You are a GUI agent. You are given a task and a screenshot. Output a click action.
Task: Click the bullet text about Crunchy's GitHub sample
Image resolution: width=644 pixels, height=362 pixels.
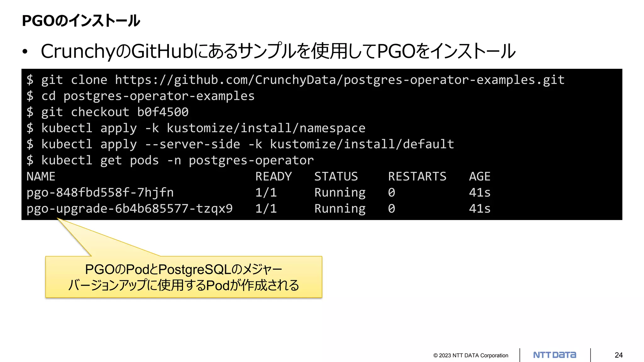tap(278, 51)
